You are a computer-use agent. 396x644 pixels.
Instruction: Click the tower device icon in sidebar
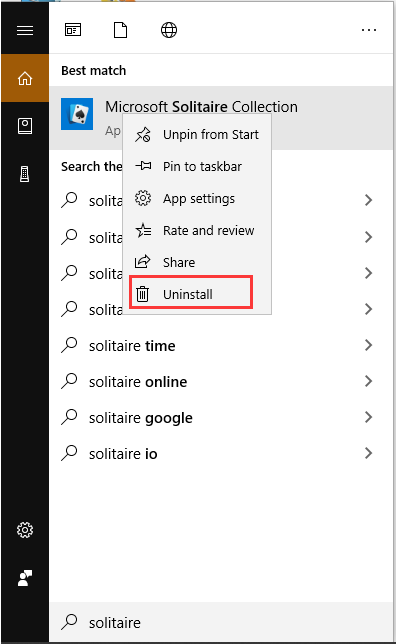point(25,174)
